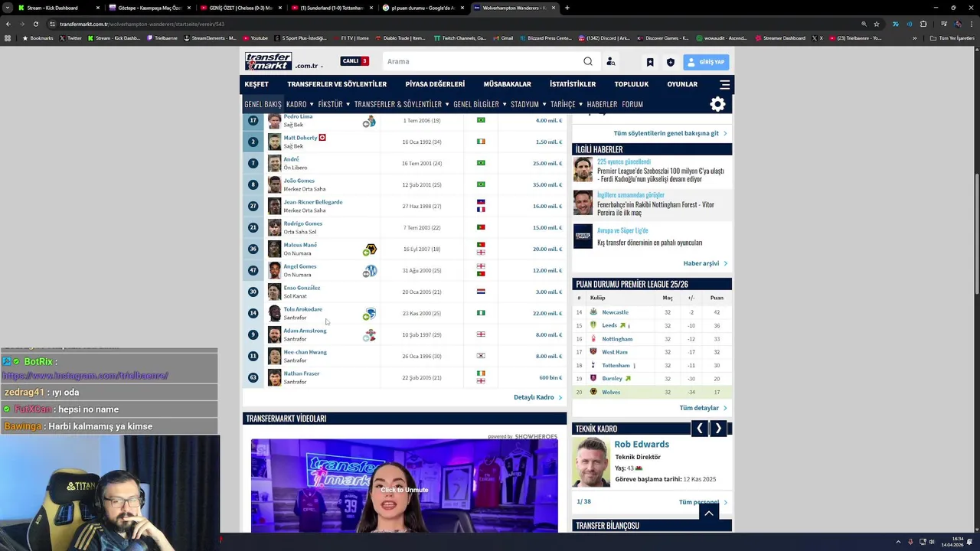Click Wolves crest in league table

[x=593, y=392]
